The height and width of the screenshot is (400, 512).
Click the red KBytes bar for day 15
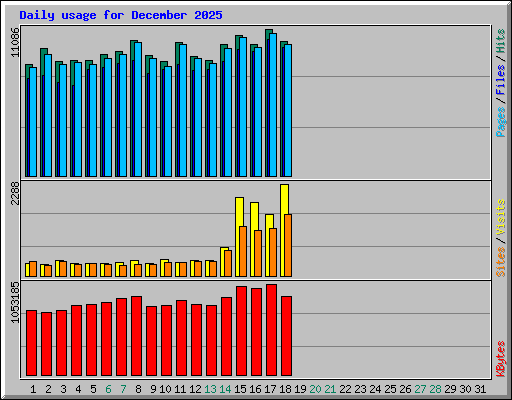241,331
